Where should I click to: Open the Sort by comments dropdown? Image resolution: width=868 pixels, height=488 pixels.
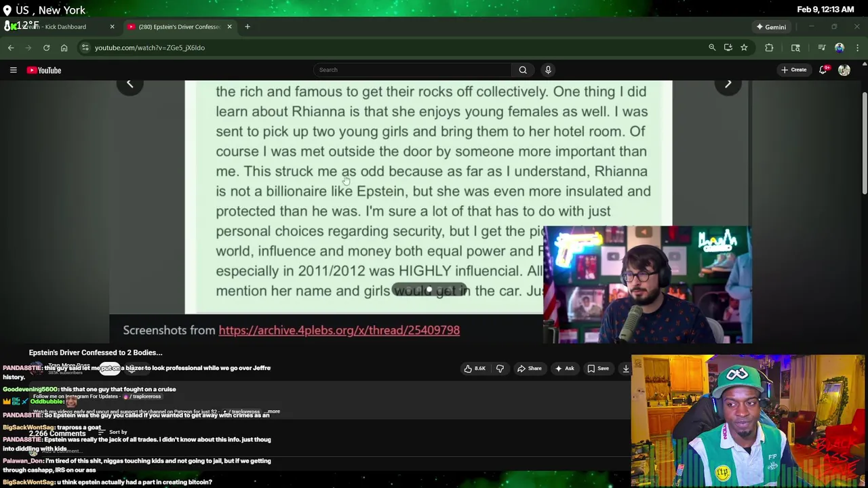pos(113,432)
